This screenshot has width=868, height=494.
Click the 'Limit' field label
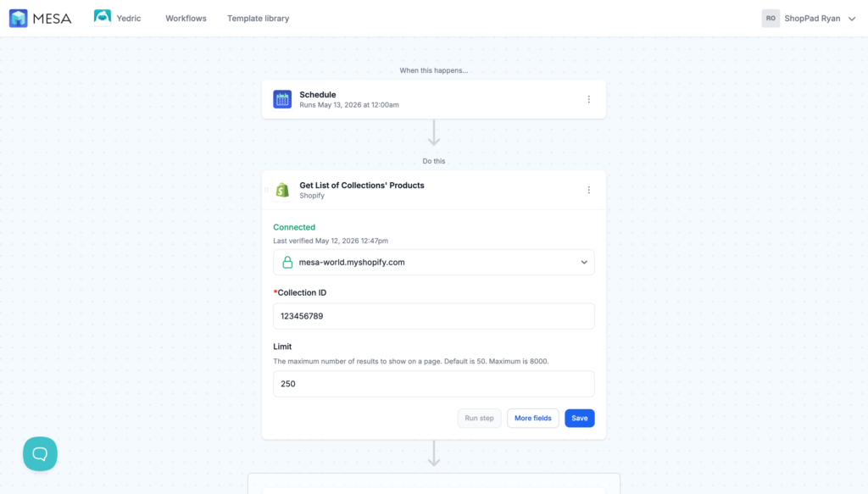282,347
